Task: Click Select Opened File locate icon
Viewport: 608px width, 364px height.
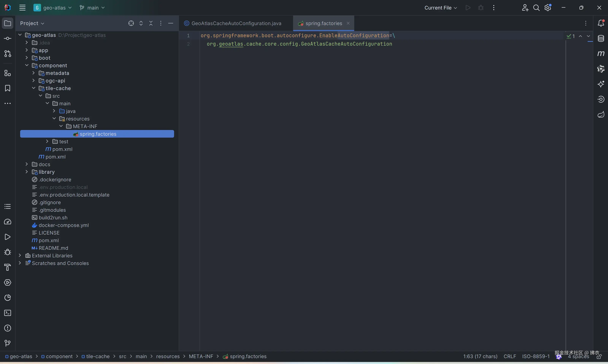Action: click(131, 23)
